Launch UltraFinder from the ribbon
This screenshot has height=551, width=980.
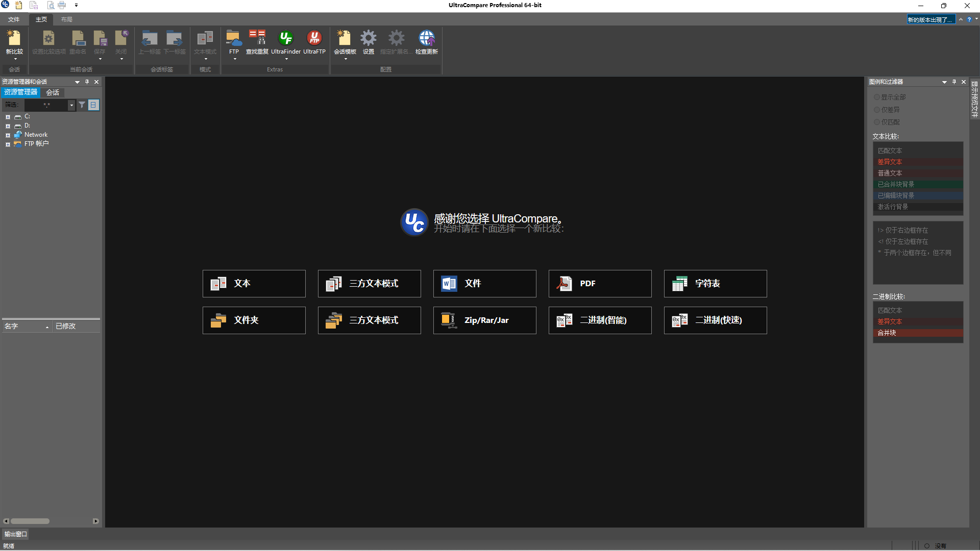pos(286,38)
